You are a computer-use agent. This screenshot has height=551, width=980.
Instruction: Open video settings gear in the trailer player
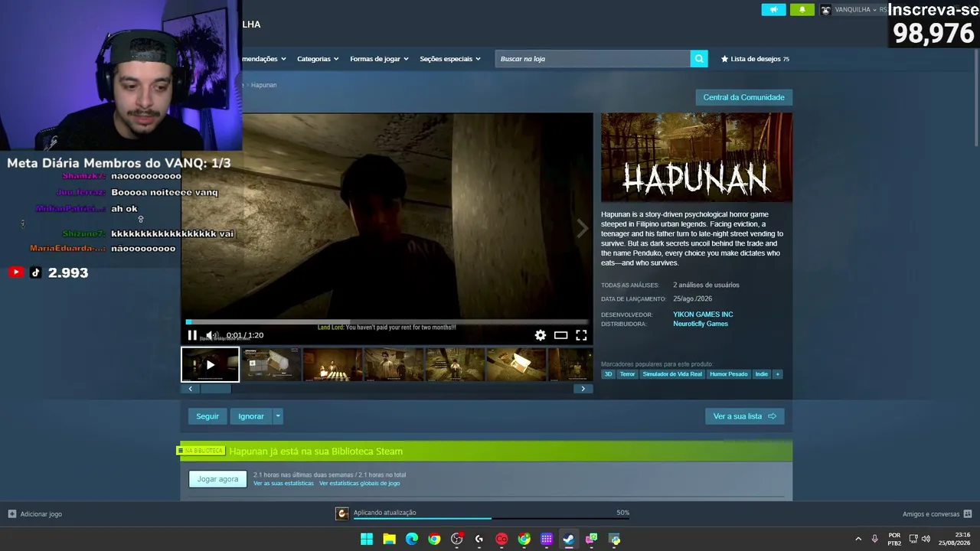click(541, 335)
